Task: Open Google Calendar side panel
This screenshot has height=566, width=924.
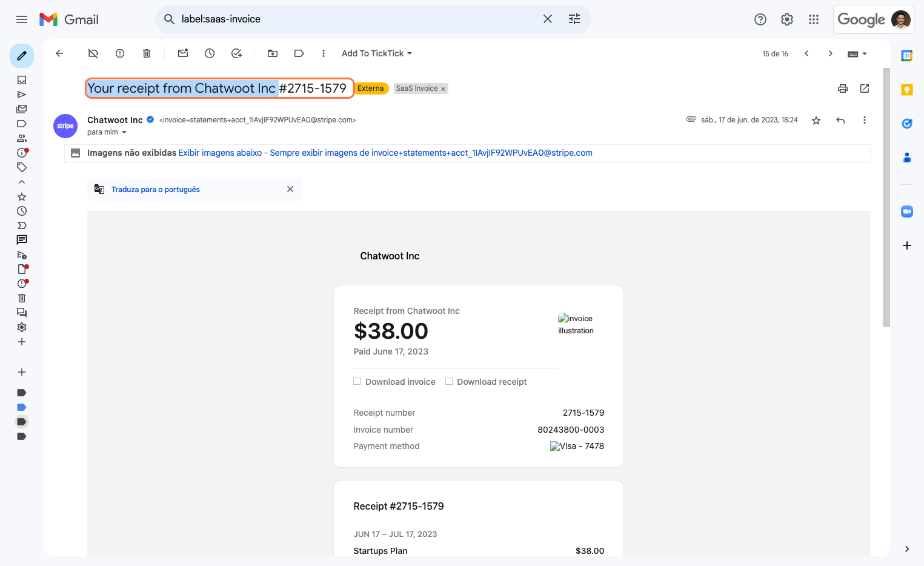Action: (907, 56)
